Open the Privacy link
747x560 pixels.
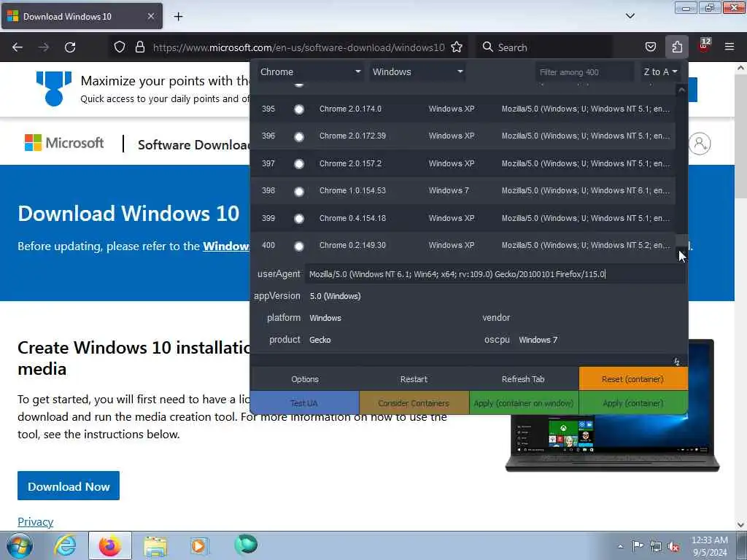click(x=35, y=521)
